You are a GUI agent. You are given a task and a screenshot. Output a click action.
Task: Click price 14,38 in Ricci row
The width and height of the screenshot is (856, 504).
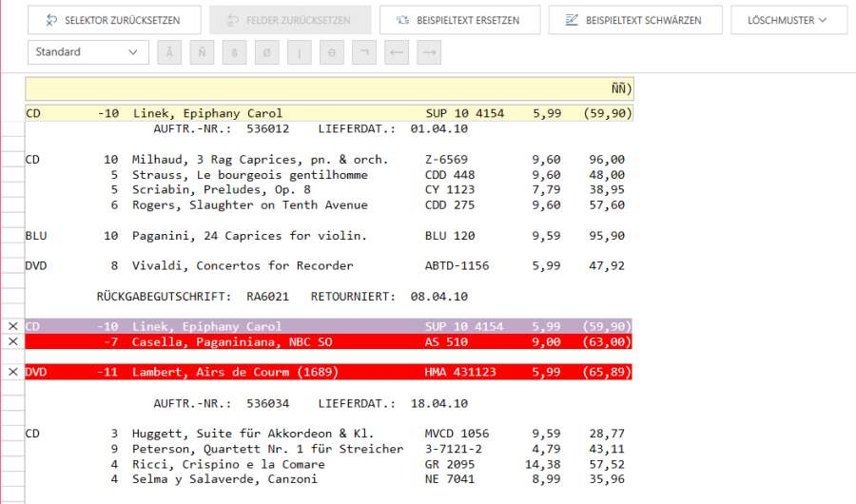point(543,464)
